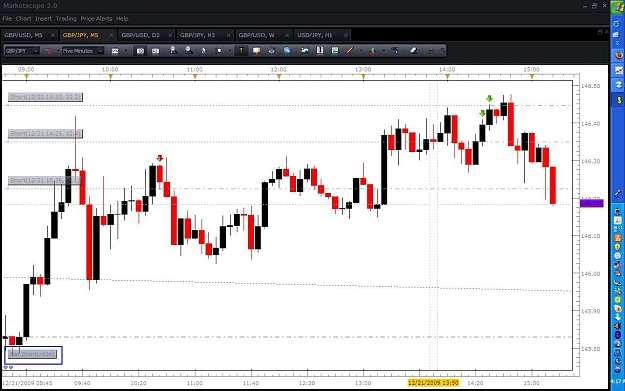Select the Short 12/21 10:39 order label

coord(45,181)
